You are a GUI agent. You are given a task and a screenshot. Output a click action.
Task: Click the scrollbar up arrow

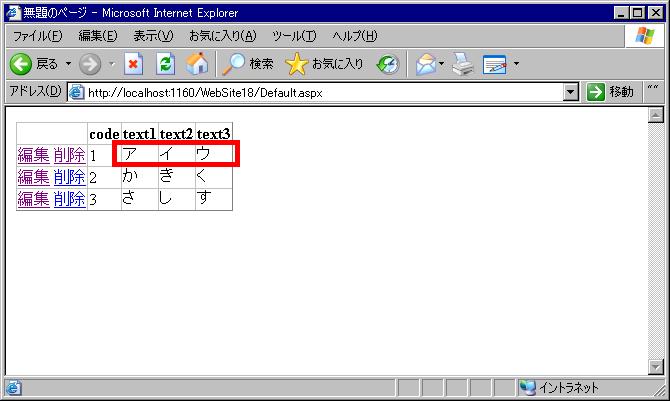coord(655,115)
